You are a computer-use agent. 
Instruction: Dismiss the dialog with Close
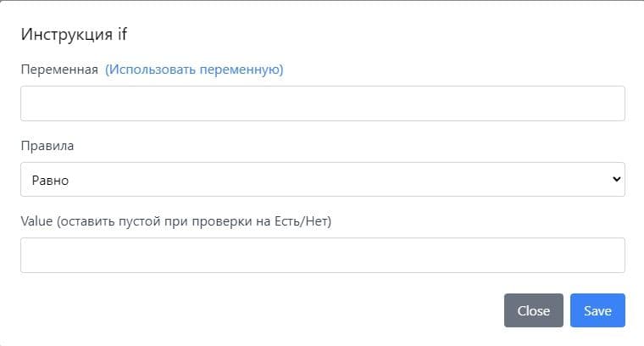(533, 310)
